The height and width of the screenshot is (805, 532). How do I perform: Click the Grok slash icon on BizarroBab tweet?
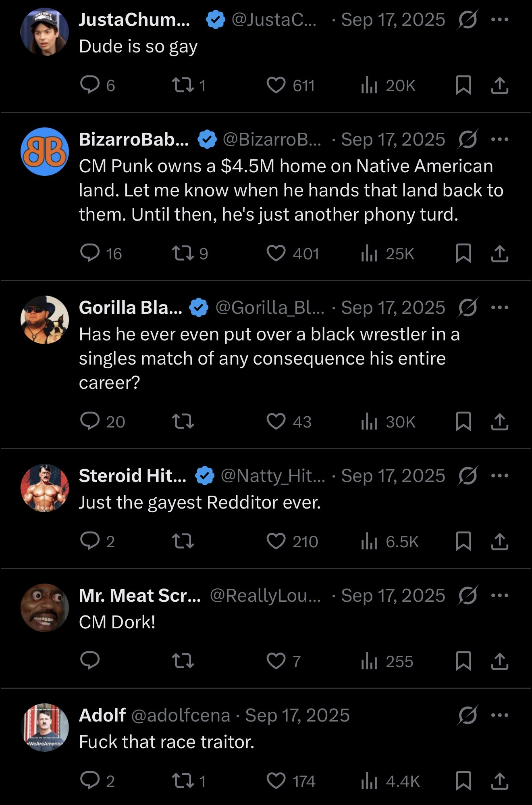click(x=468, y=139)
